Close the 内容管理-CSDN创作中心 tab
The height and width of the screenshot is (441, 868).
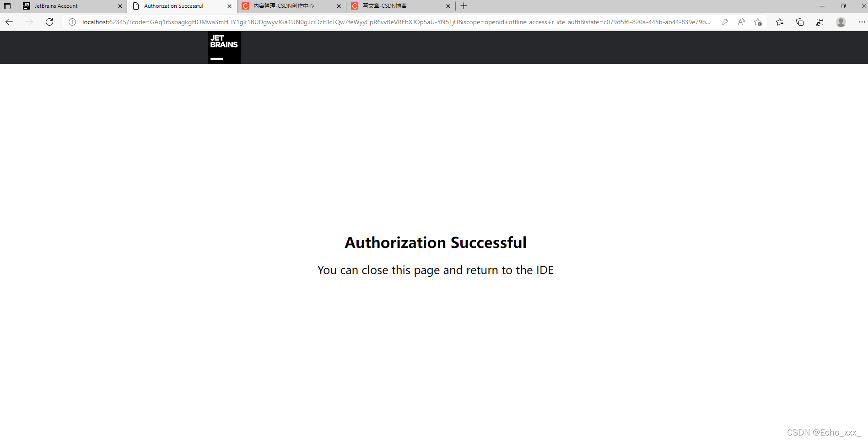[339, 6]
